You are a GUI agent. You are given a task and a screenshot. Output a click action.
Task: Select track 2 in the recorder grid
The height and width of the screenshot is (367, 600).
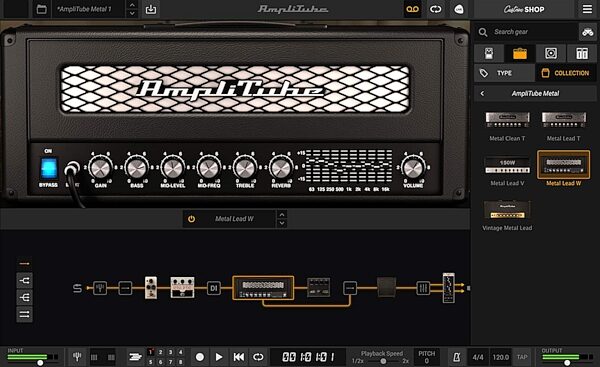pos(161,352)
